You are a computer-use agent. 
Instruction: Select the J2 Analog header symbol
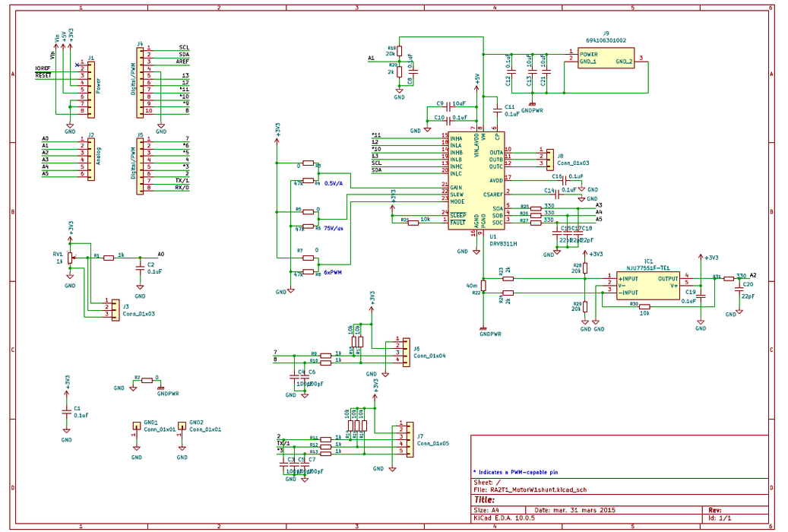(x=91, y=160)
